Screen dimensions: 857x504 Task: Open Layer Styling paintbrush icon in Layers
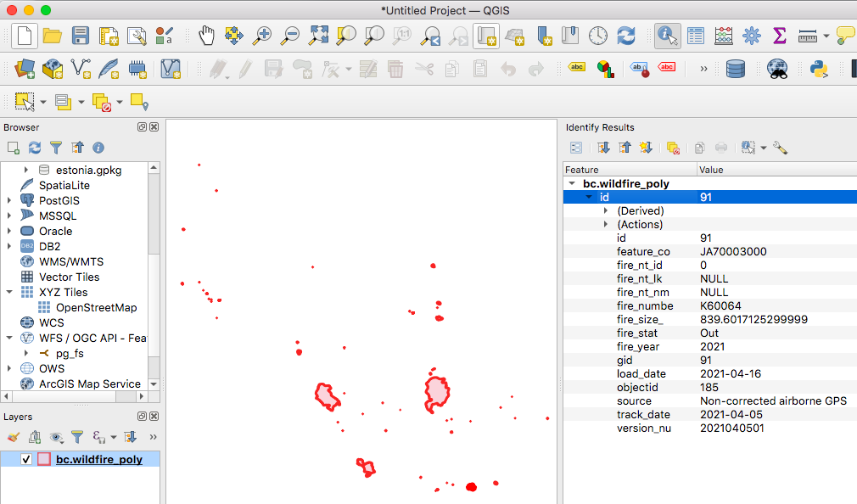[x=13, y=437]
